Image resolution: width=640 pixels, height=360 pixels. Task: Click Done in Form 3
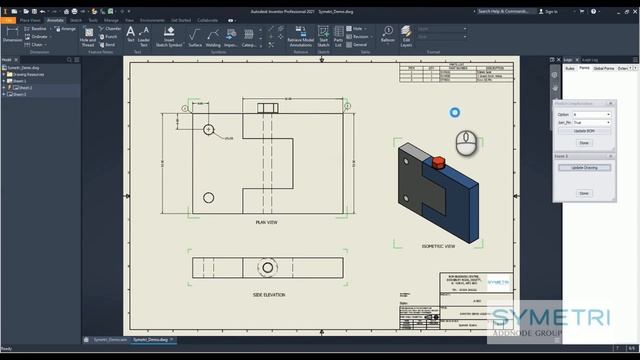click(x=584, y=193)
